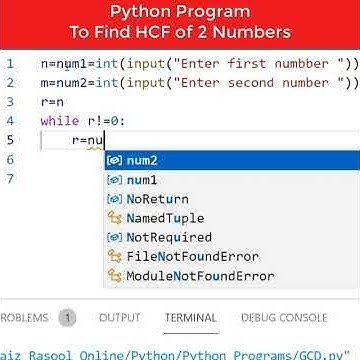The height and width of the screenshot is (360, 360).
Task: Click the r=n statement on line 3
Action: 52,102
